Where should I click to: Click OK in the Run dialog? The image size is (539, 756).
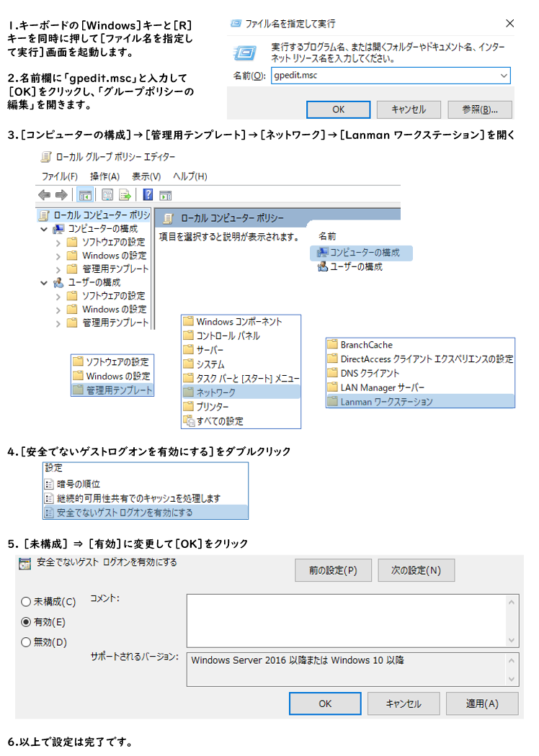click(x=338, y=109)
